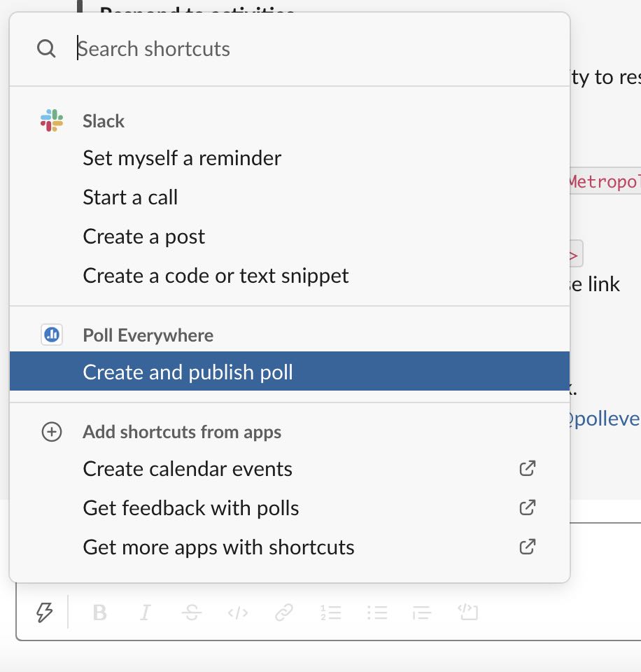Click the magnifying glass search icon
Screen dimensions: 641x672
tap(46, 49)
